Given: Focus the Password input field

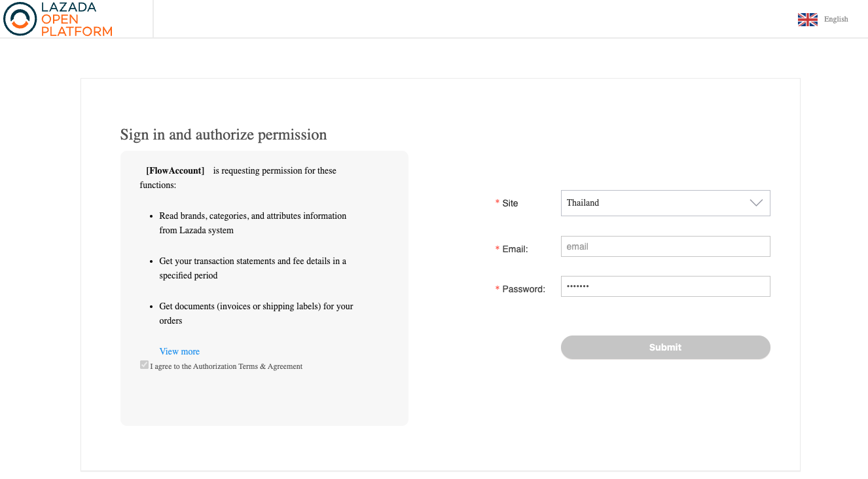Looking at the screenshot, I should point(665,286).
